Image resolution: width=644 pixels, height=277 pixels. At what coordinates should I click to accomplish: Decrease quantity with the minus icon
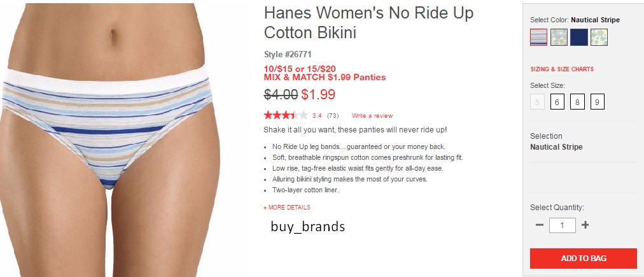coord(540,225)
